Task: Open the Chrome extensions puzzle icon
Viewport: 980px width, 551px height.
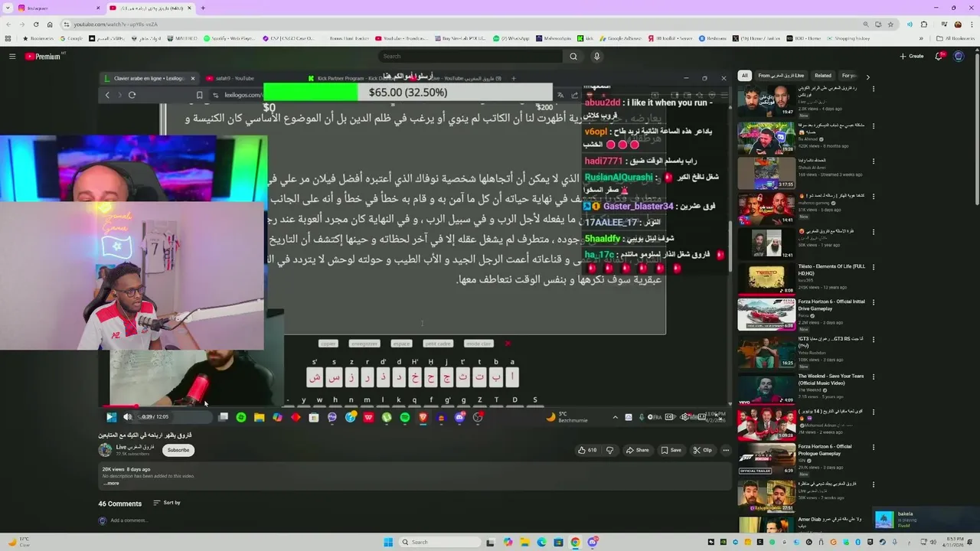Action: (x=924, y=24)
